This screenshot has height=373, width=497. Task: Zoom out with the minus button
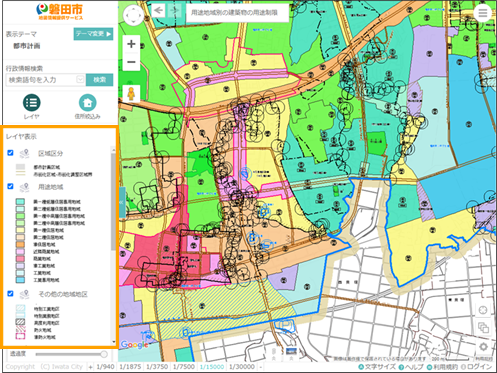pos(131,62)
